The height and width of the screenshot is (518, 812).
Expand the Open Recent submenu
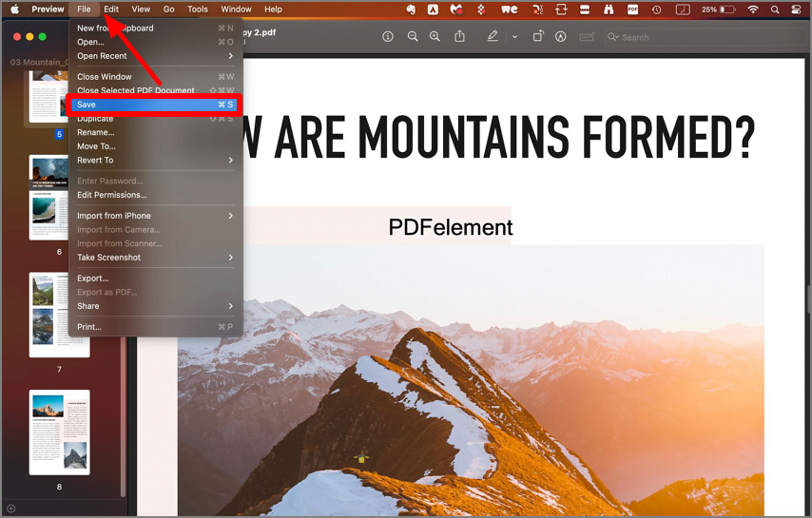coord(154,56)
